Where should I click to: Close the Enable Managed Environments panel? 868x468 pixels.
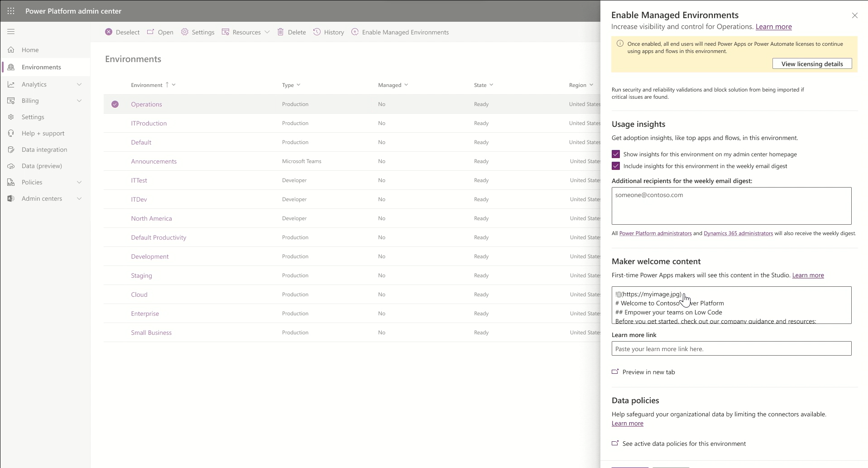[855, 15]
